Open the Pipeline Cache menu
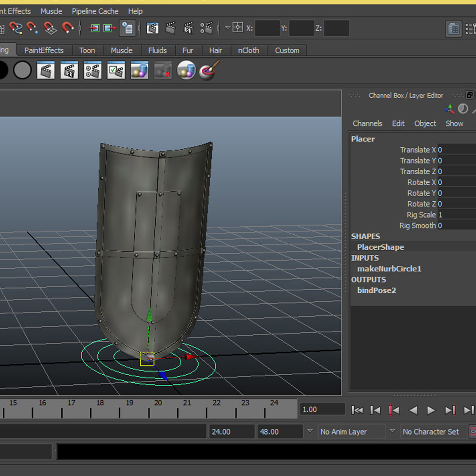 tap(95, 11)
